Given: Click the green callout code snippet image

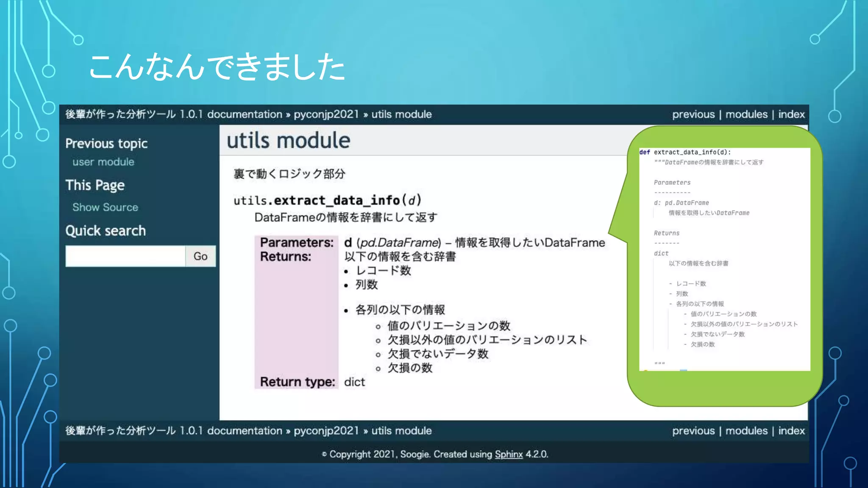Looking at the screenshot, I should tap(724, 258).
